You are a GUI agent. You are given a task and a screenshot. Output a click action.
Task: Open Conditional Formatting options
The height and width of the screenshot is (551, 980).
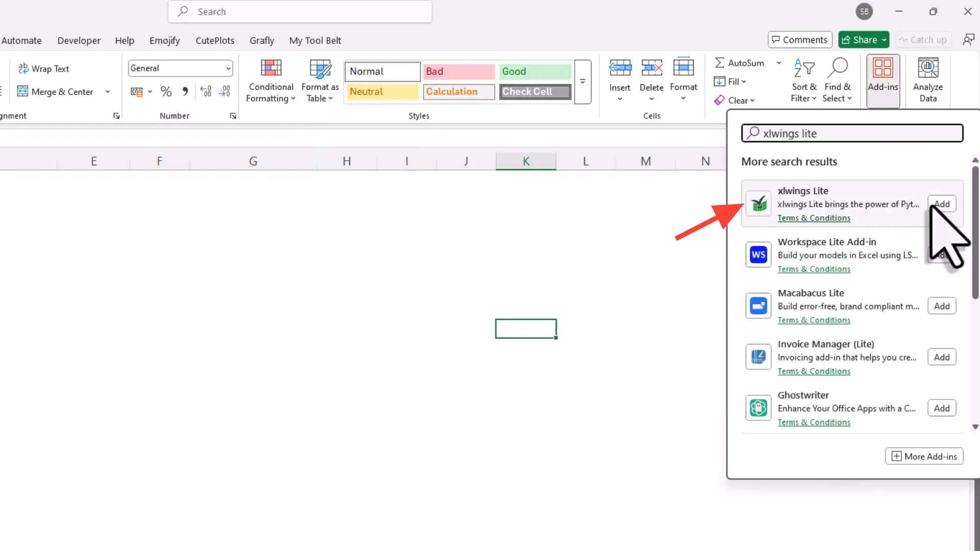pyautogui.click(x=271, y=80)
